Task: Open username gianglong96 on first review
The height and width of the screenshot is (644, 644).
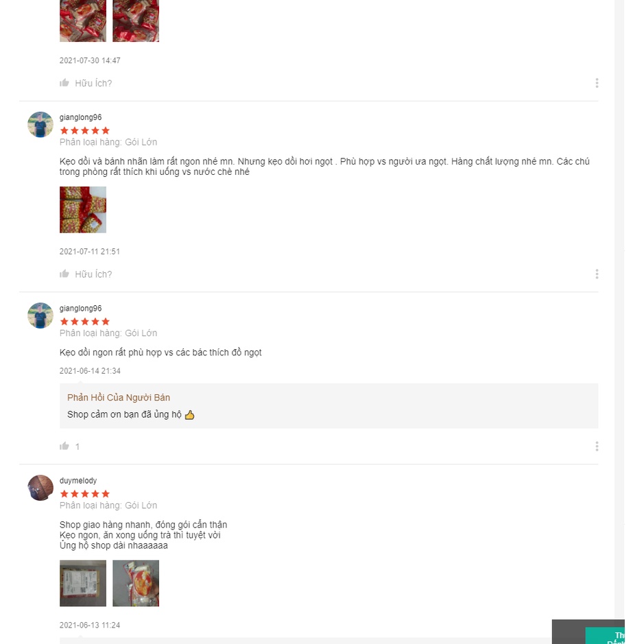Action: tap(80, 117)
